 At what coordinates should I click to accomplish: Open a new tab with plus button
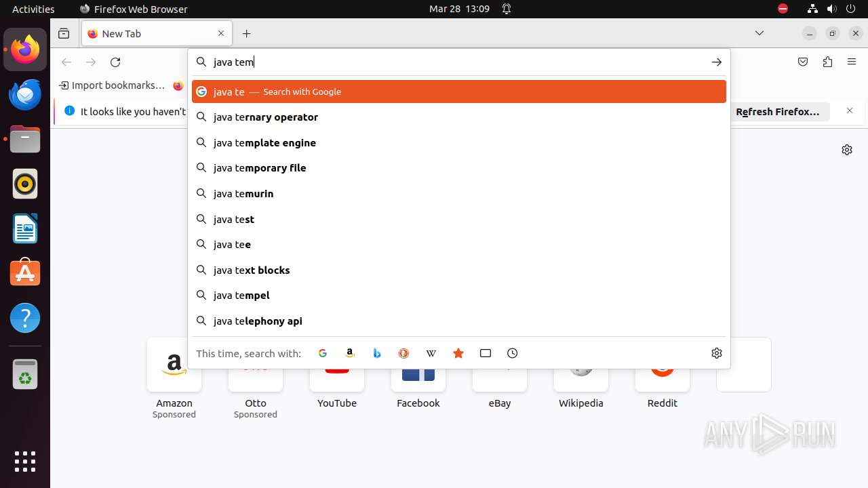pyautogui.click(x=247, y=33)
